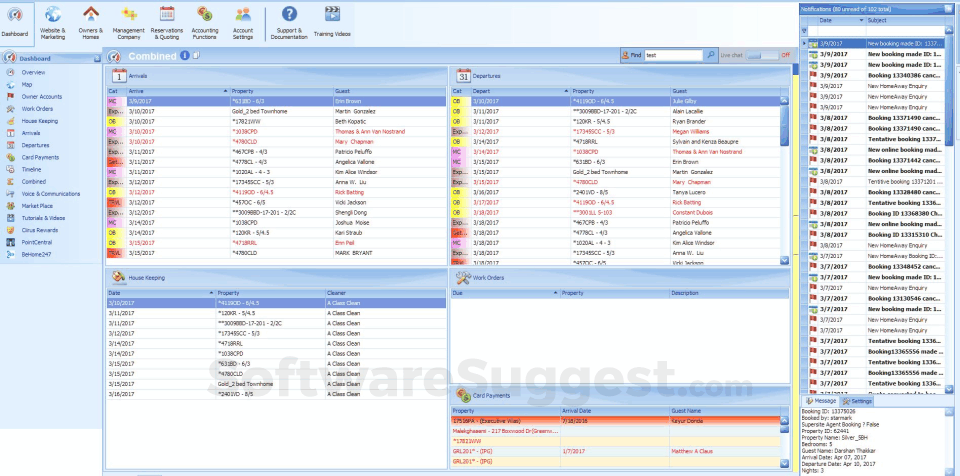Click the Departures list down scroll arrow
This screenshot has height=476, width=960.
pos(784,260)
